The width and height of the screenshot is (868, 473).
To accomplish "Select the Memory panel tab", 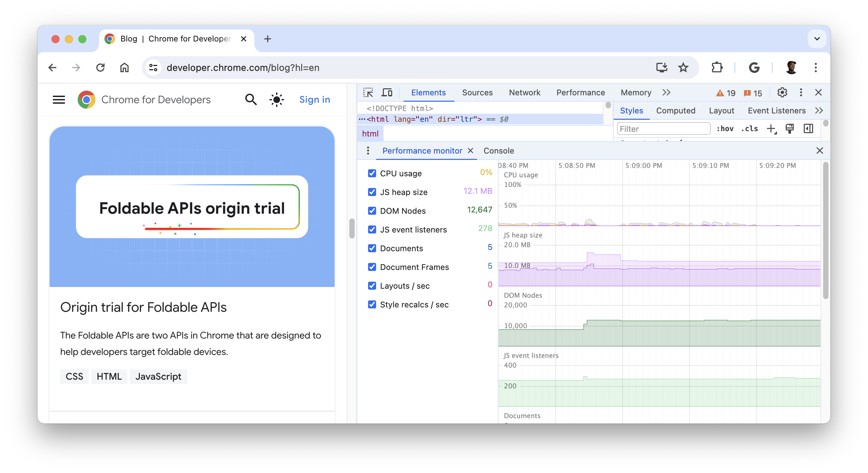I will 635,92.
